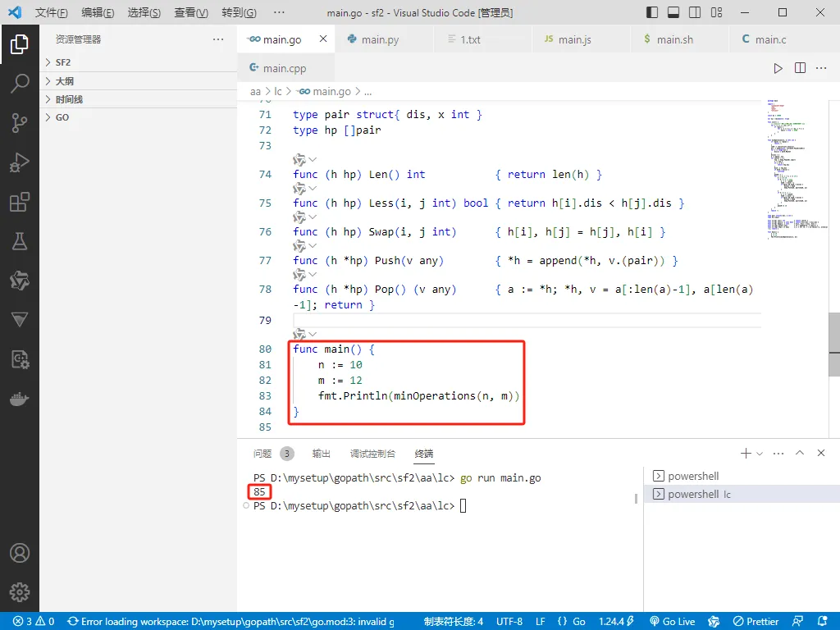Open Explorer panel more actions ellipsis
The image size is (840, 630).
(x=218, y=39)
